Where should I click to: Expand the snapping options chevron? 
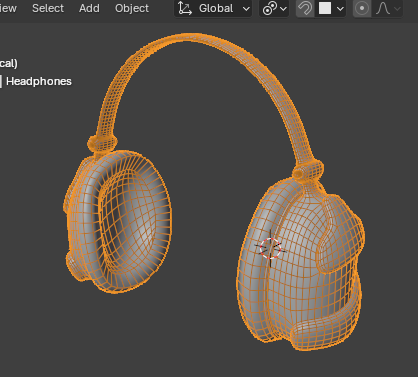[x=340, y=9]
